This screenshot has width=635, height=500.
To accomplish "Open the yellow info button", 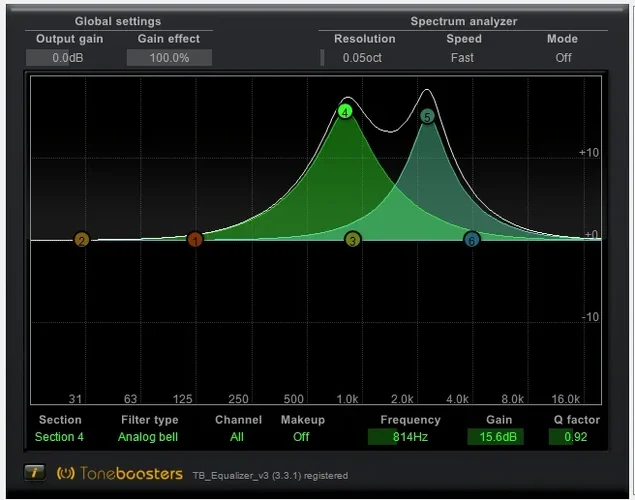I will (x=35, y=473).
